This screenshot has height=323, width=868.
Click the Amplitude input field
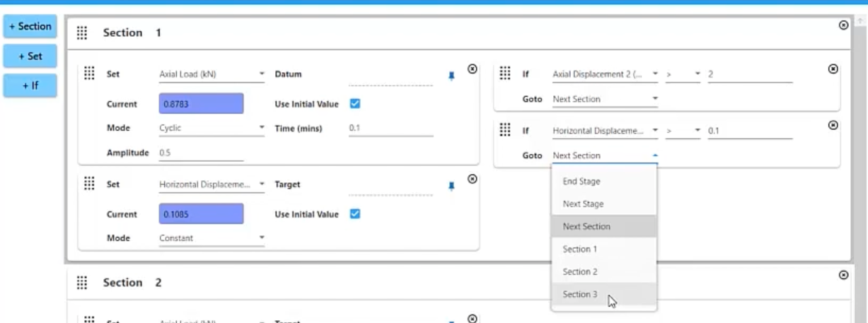(201, 153)
